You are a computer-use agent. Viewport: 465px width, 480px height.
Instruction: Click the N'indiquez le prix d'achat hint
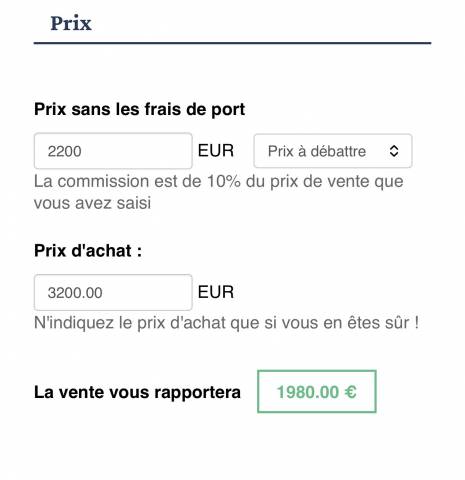pos(226,323)
